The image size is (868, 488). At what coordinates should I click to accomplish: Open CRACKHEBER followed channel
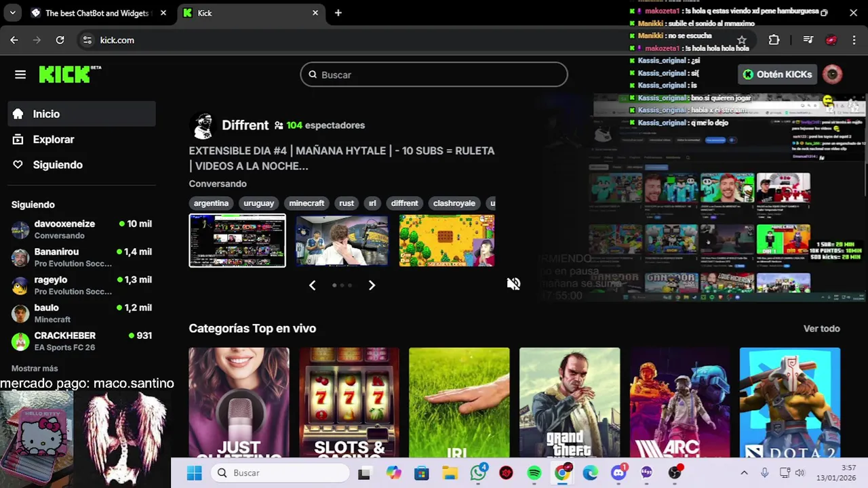point(81,341)
